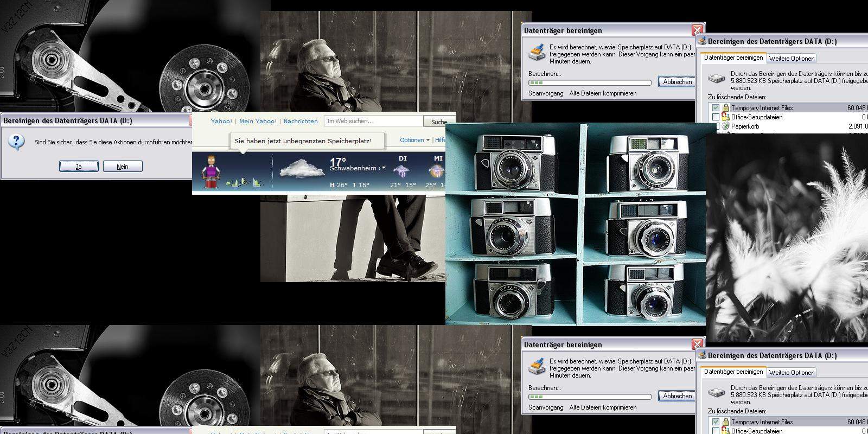Click the grey drive icon in upper cleanup window
This screenshot has width=868, height=434.
(717, 78)
